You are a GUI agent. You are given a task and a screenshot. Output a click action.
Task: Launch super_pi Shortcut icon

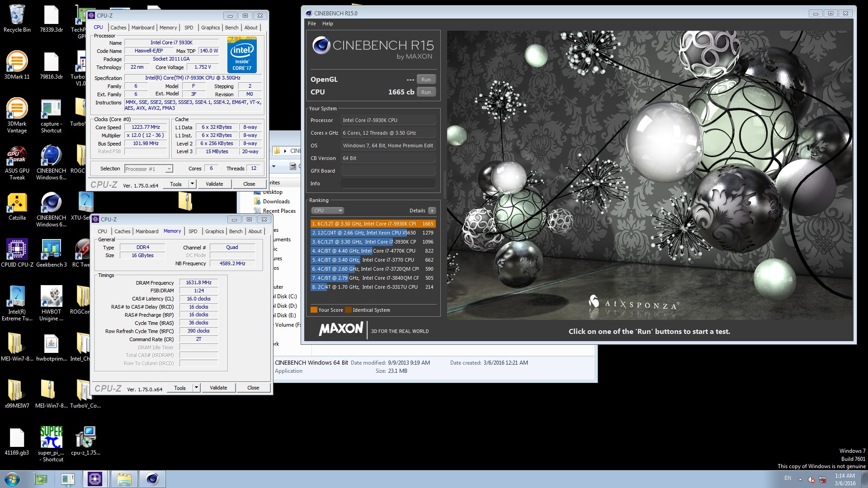(51, 444)
